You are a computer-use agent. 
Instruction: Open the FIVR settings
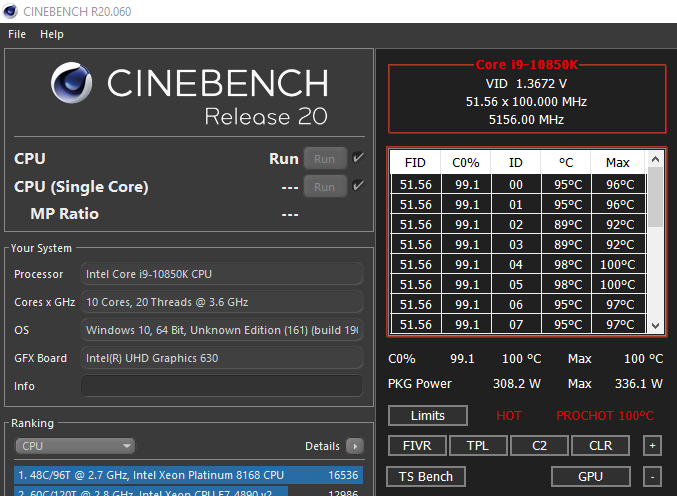[417, 445]
